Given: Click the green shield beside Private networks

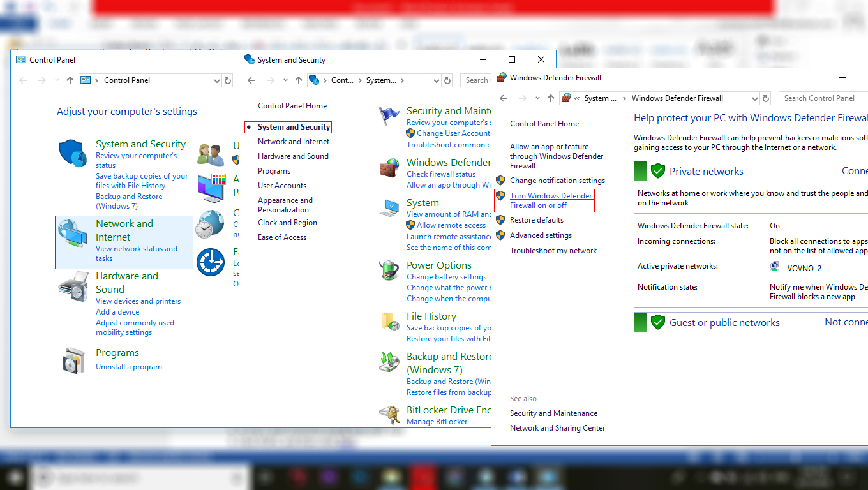Looking at the screenshot, I should click(x=657, y=171).
